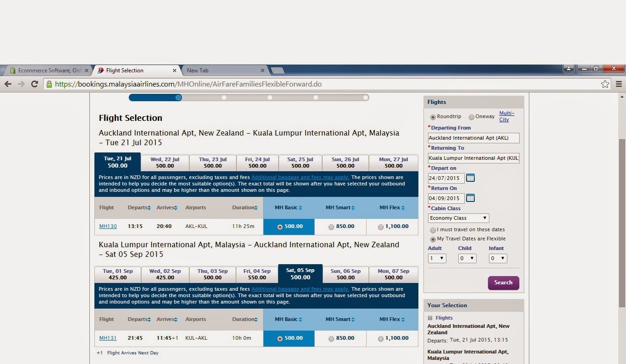
Task: Select Tue, 01 Sep return date tab
Action: click(x=118, y=274)
